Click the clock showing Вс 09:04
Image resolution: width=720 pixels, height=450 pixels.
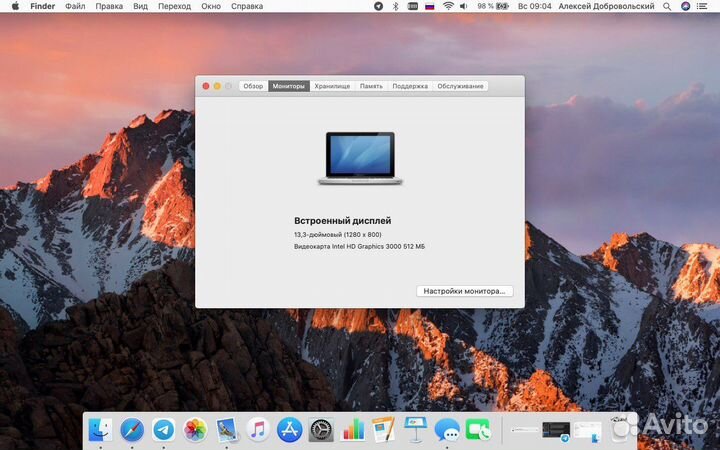tap(534, 6)
